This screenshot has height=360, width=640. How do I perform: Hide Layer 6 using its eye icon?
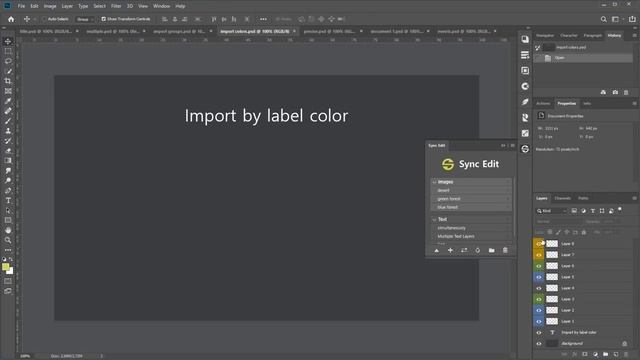[x=539, y=266]
